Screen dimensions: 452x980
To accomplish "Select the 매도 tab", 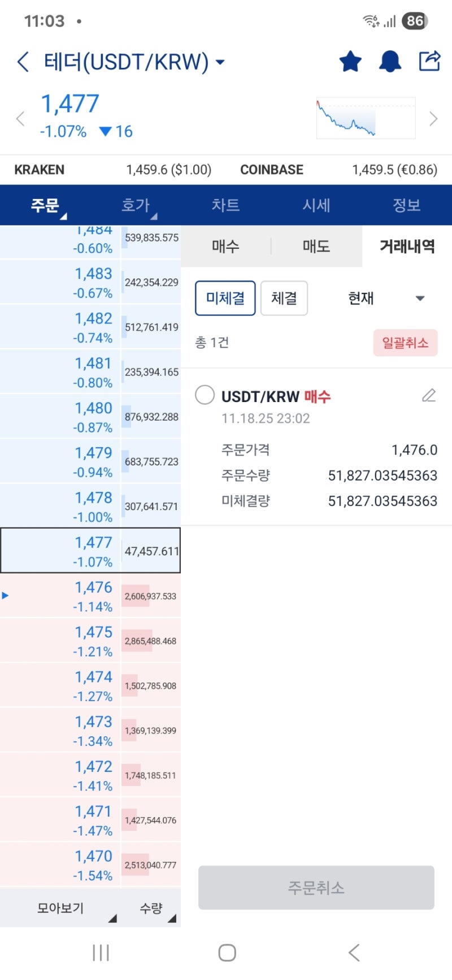I will pyautogui.click(x=316, y=246).
